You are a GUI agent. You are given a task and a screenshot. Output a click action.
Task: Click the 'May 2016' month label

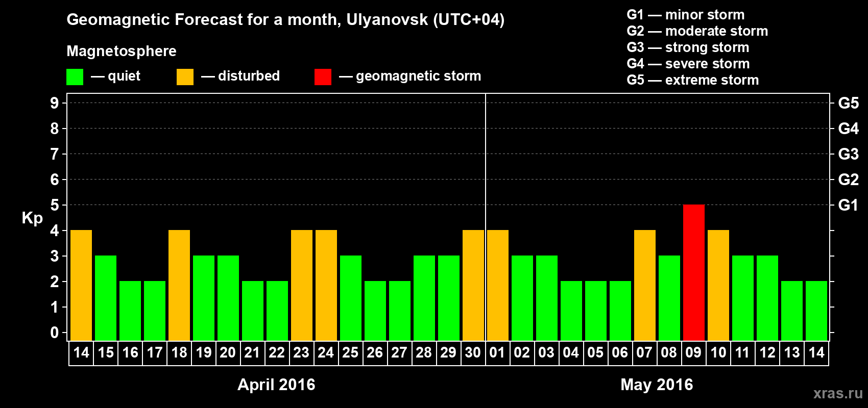[657, 385]
